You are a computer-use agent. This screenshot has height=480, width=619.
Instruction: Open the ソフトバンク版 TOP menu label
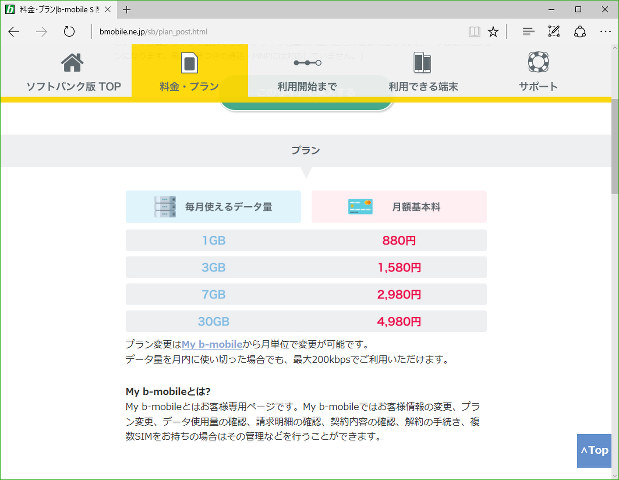73,86
